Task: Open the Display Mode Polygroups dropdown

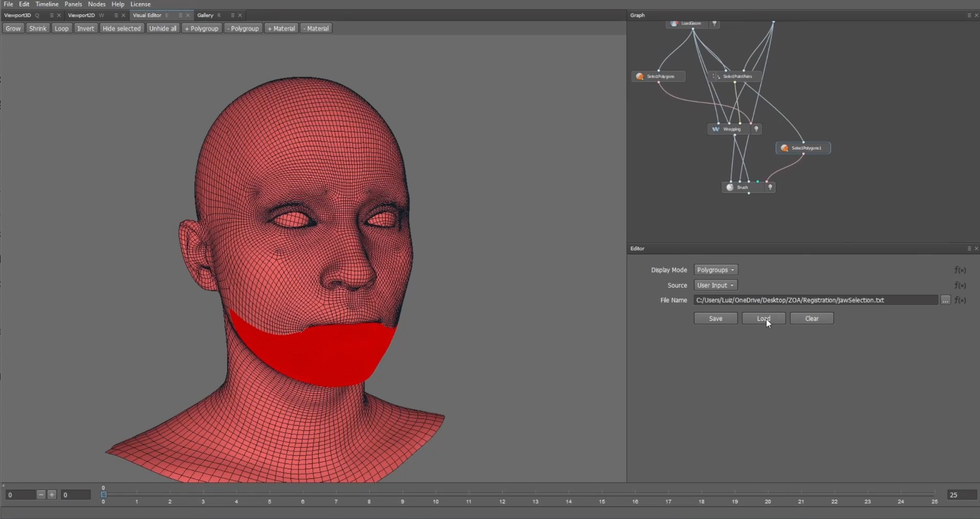Action: pyautogui.click(x=715, y=270)
